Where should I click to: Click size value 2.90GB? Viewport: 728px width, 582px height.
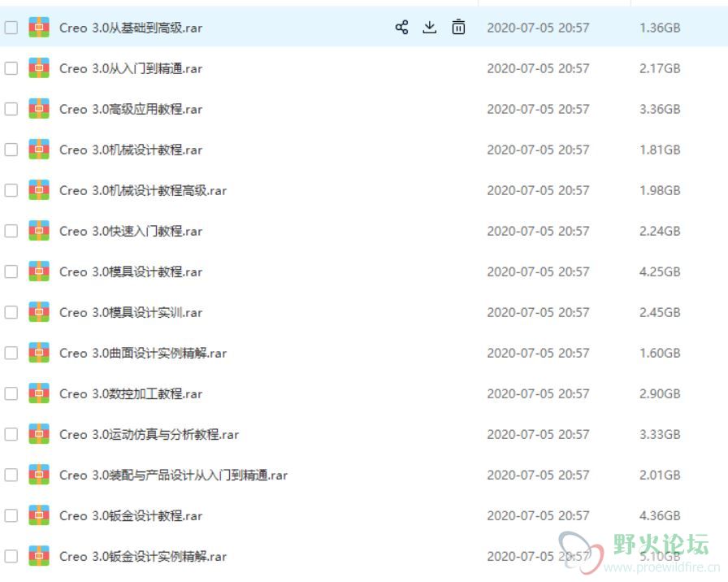click(x=660, y=394)
